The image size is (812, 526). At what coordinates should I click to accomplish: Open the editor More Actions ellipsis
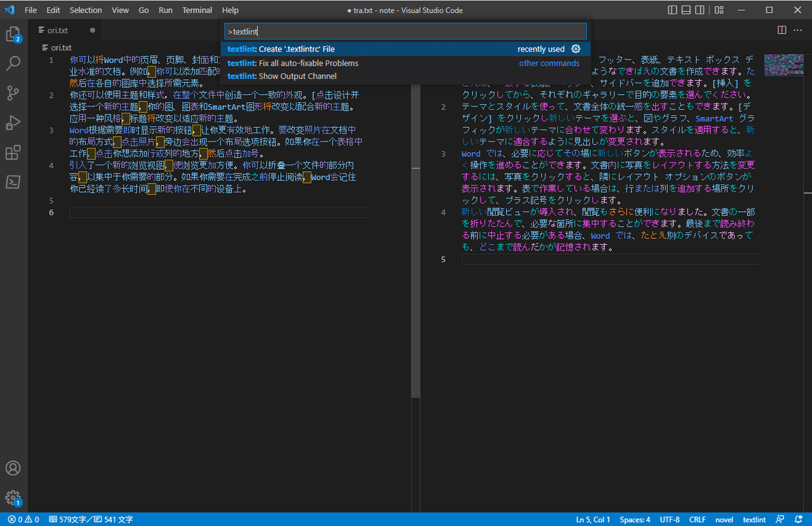pos(798,30)
